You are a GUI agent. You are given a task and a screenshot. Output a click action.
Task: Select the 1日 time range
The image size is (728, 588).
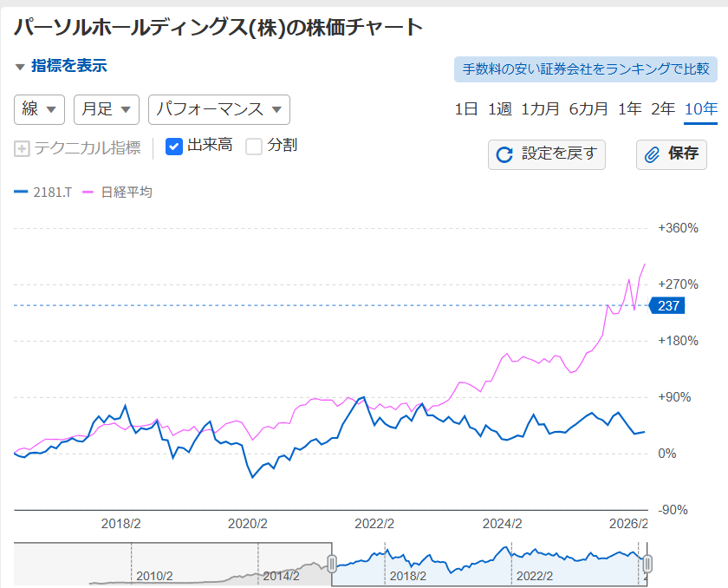click(x=465, y=109)
